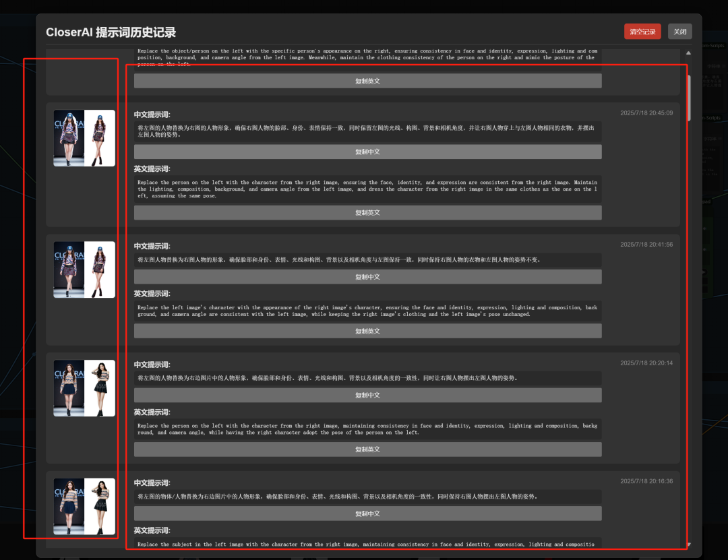Copy Chinese prompt of 20:16:36 record

368,514
